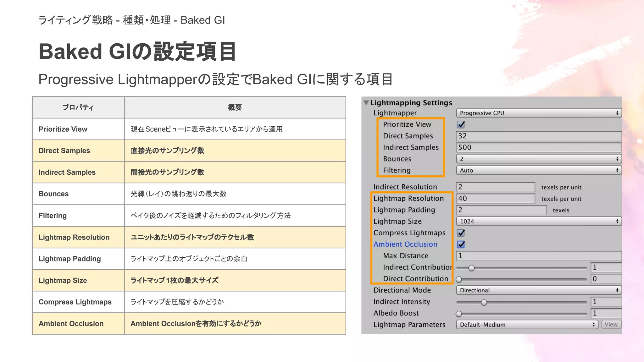The image size is (644, 362).
Task: Click the Indirect Intensity label
Action: tap(402, 302)
